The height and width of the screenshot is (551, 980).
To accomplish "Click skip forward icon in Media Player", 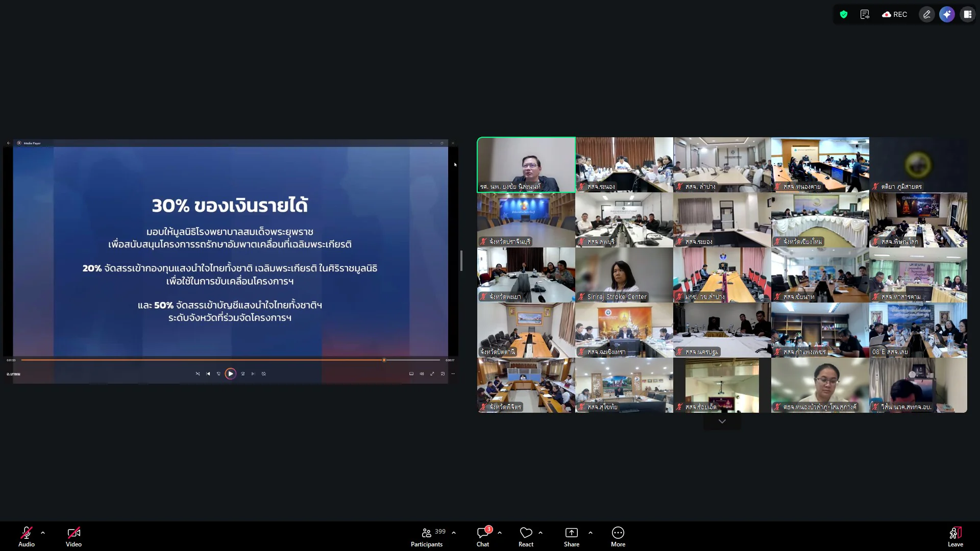I will (x=243, y=373).
